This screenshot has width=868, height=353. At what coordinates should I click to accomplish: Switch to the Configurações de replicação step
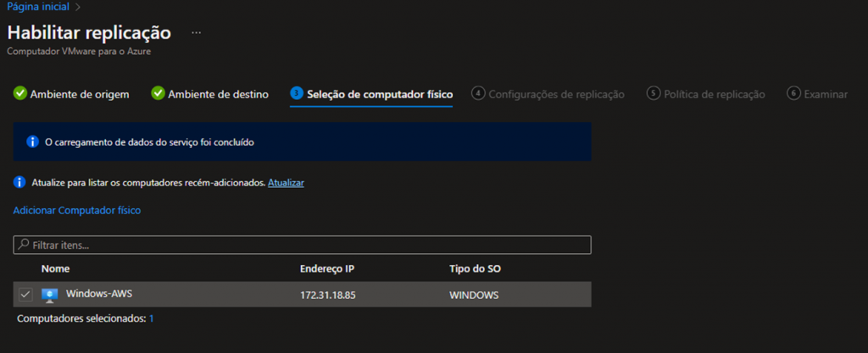(556, 94)
